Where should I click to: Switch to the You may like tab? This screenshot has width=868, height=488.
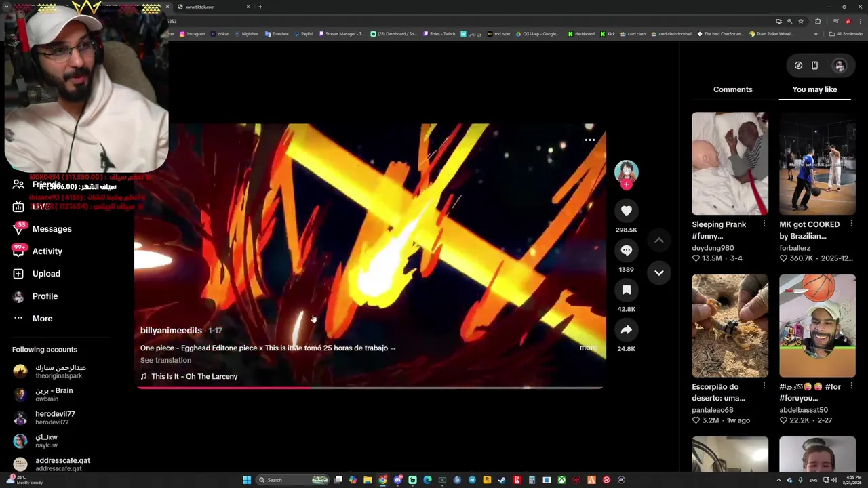[814, 89]
